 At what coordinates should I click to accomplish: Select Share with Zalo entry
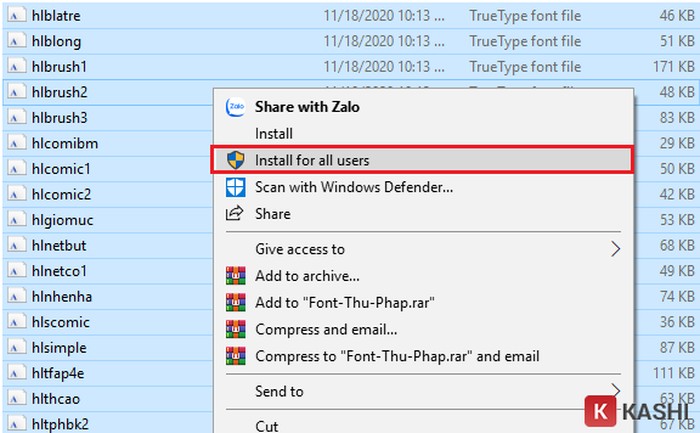coord(307,107)
